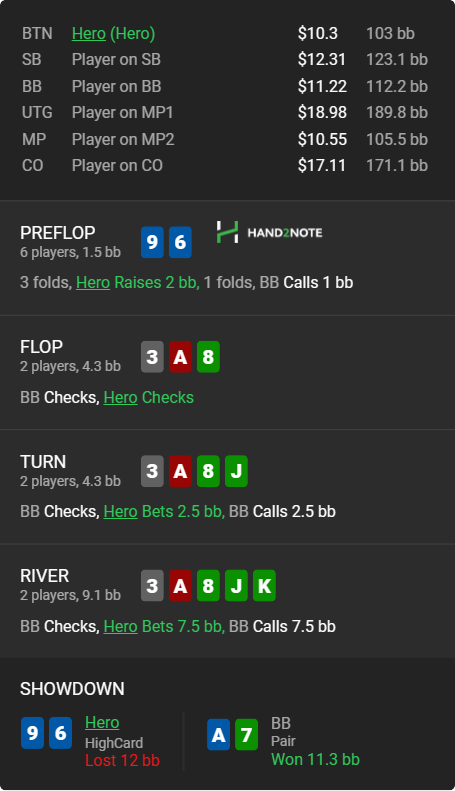
Task: Open the Hero link in showdown section
Action: pos(102,722)
